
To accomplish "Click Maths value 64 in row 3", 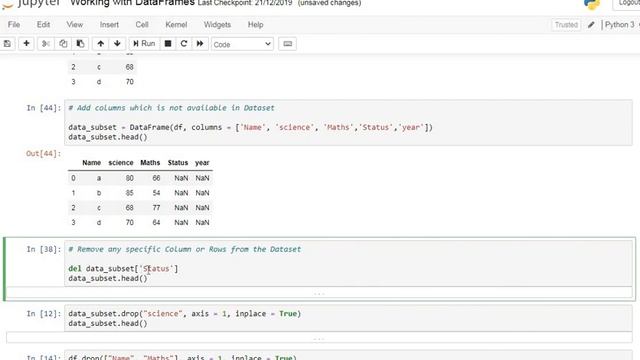I will [156, 222].
